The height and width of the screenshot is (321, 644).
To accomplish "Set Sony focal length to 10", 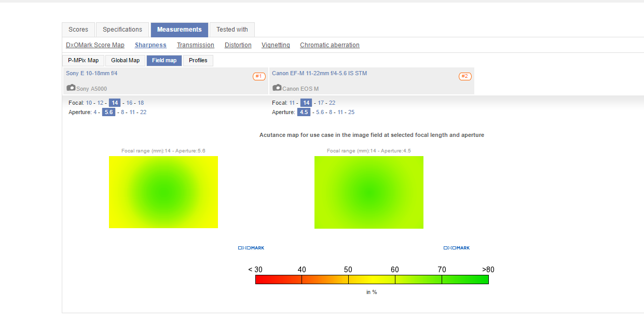I will pyautogui.click(x=89, y=103).
